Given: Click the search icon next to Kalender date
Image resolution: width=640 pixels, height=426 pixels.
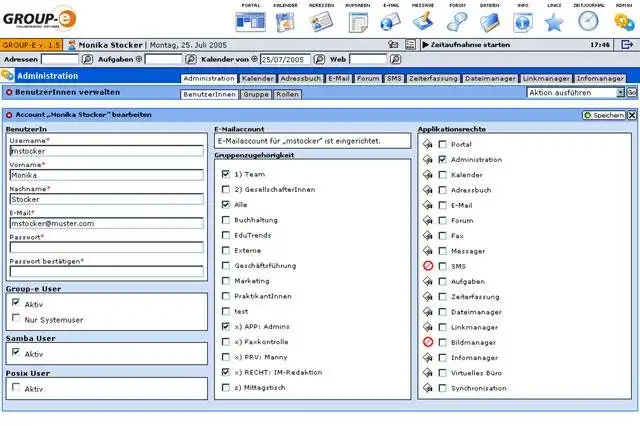Looking at the screenshot, I should [x=319, y=60].
